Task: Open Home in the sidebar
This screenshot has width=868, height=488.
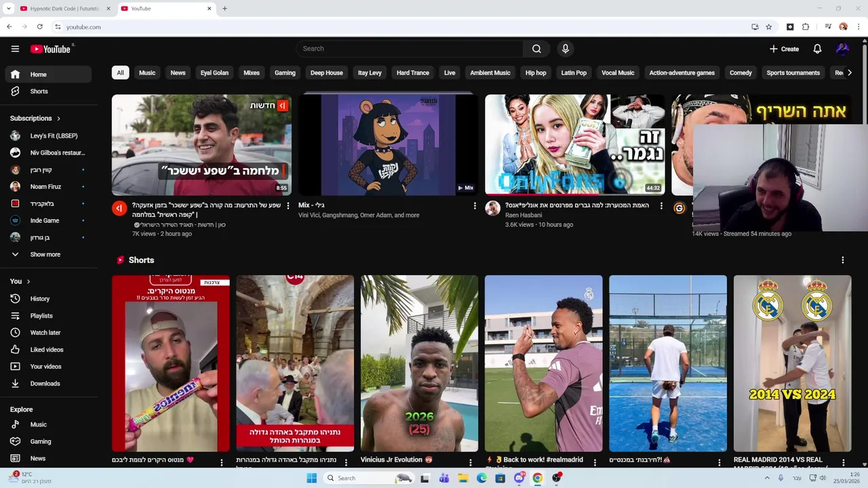Action: pyautogui.click(x=47, y=75)
